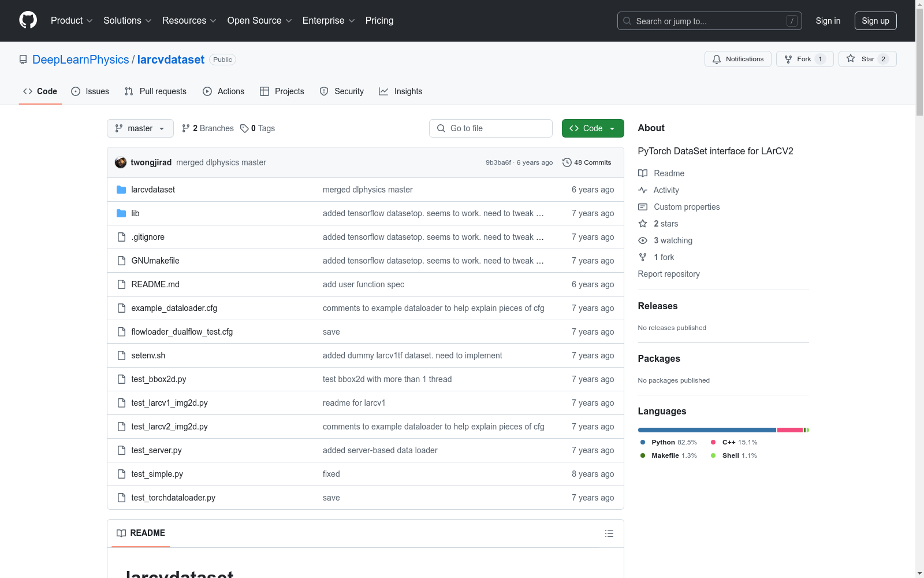This screenshot has width=924, height=578.
Task: Click the Python language bar segment
Action: click(707, 430)
